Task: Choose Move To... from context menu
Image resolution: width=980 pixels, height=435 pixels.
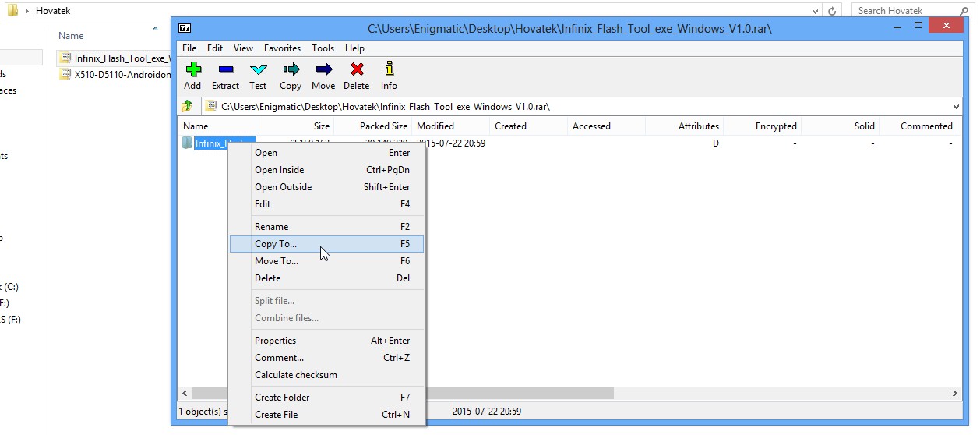Action: coord(326,261)
